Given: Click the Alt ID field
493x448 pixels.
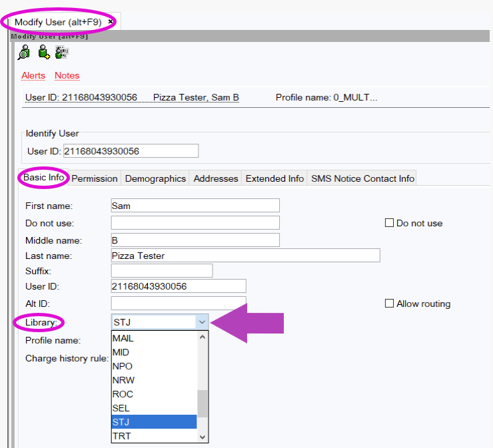Looking at the screenshot, I should click(x=179, y=304).
